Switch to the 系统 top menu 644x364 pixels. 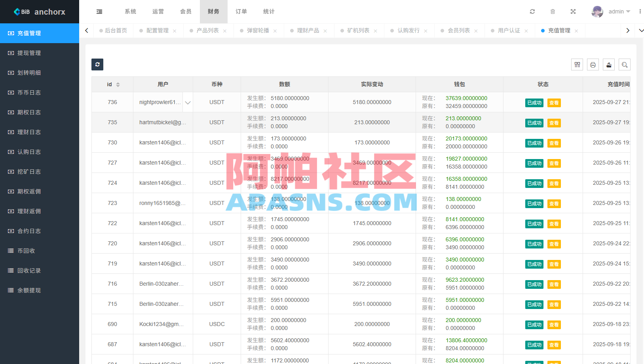pyautogui.click(x=131, y=11)
